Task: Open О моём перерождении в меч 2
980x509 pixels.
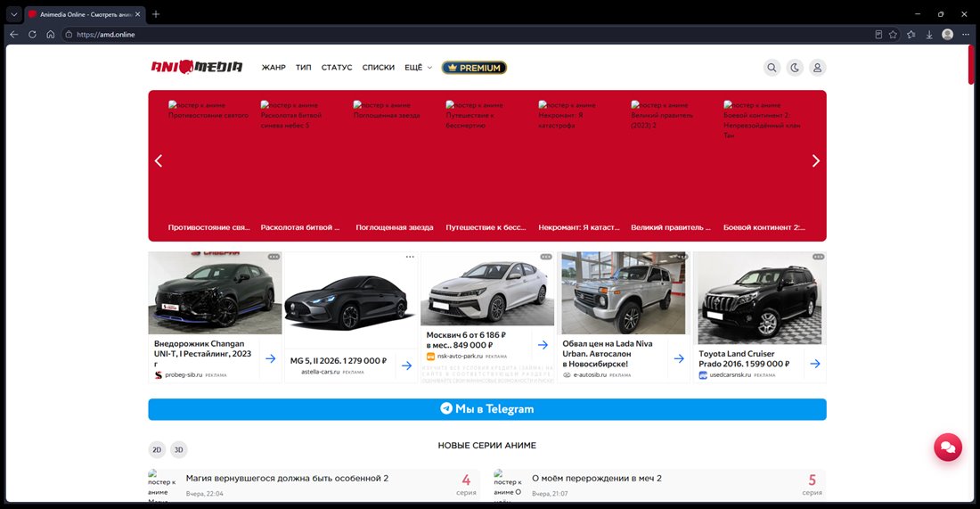Action: (x=596, y=479)
